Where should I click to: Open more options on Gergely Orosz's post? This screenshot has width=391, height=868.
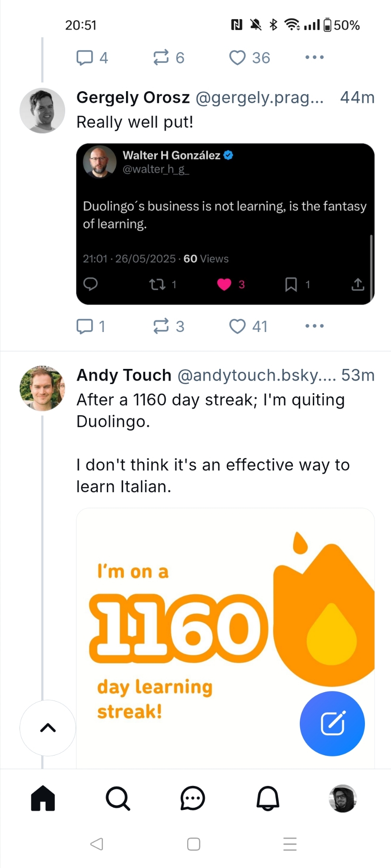315,326
